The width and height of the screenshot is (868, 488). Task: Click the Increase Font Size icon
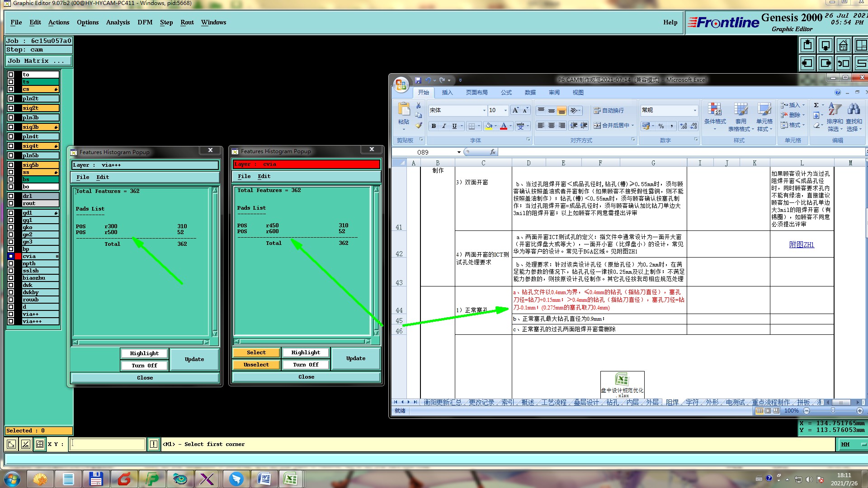point(515,110)
